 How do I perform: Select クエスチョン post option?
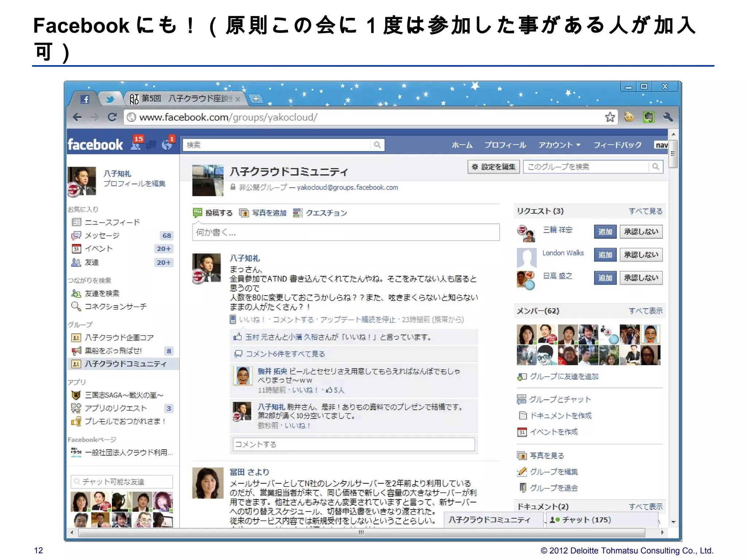pos(320,213)
